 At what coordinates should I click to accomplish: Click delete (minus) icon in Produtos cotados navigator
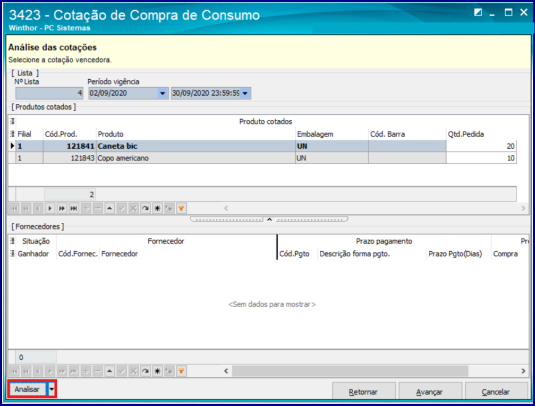tap(98, 208)
